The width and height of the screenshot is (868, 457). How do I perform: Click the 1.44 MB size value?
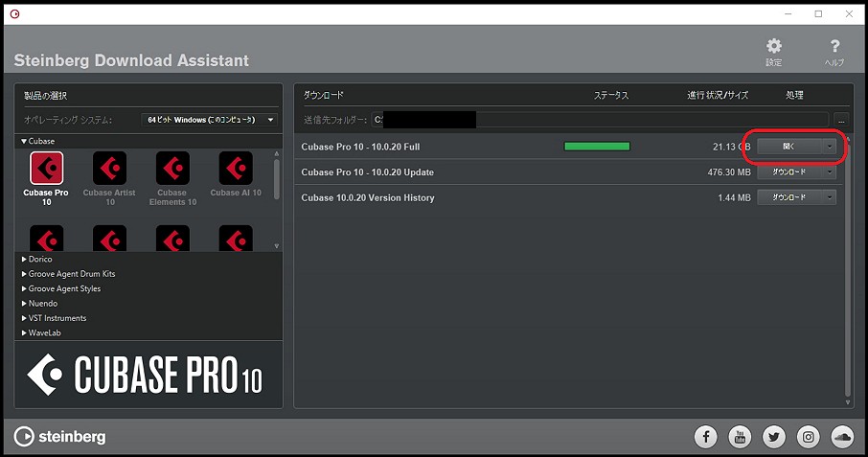(x=734, y=197)
